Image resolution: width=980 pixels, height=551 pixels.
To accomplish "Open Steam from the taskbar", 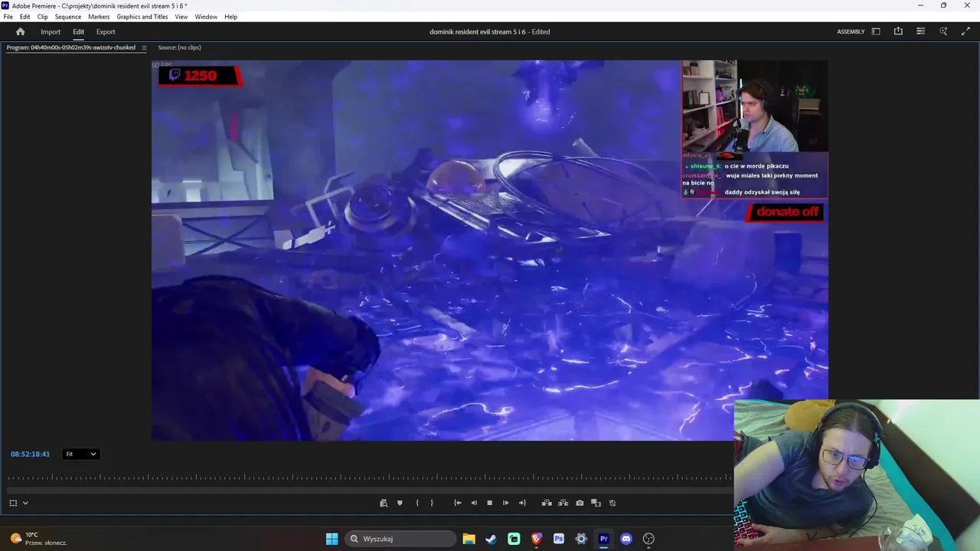I will [x=491, y=539].
